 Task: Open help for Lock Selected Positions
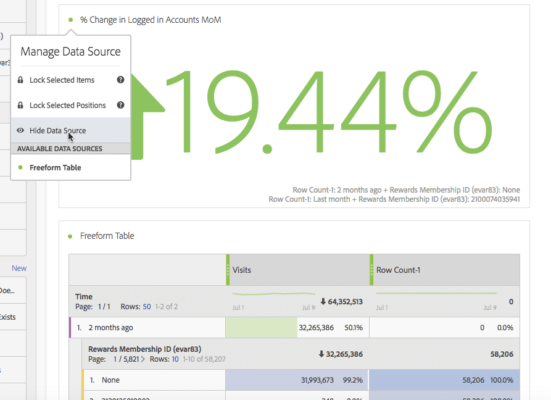pyautogui.click(x=121, y=105)
